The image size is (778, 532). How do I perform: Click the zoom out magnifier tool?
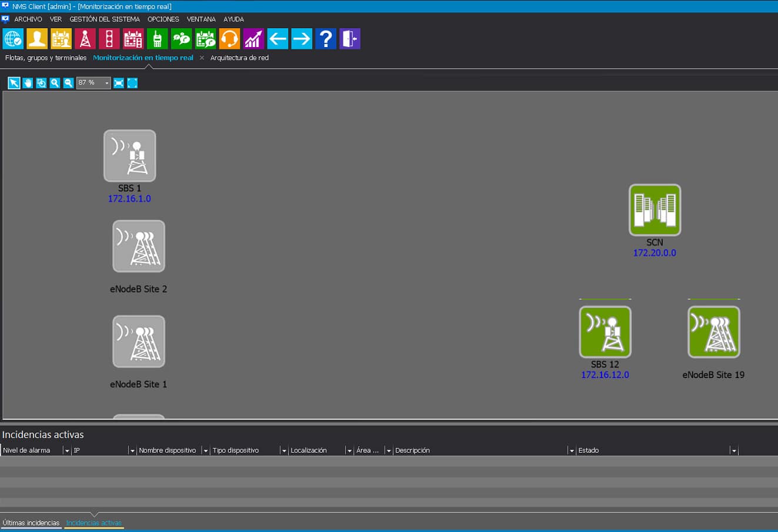68,83
